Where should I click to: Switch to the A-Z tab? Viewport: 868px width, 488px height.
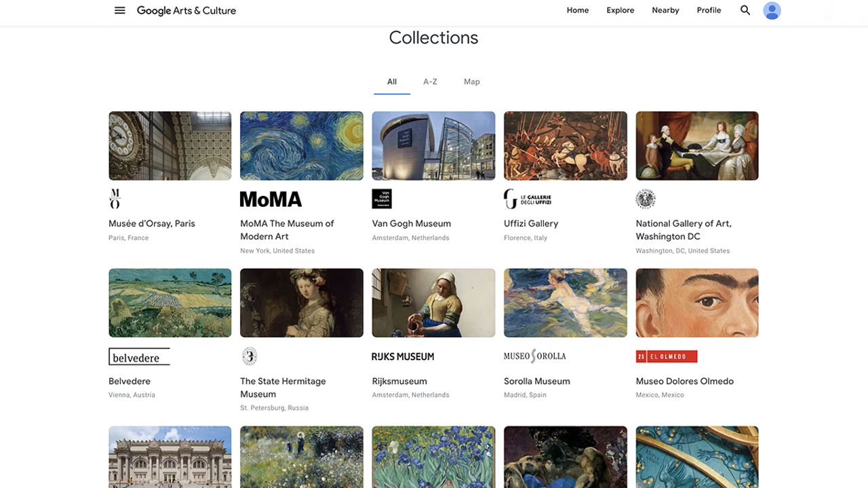click(430, 81)
